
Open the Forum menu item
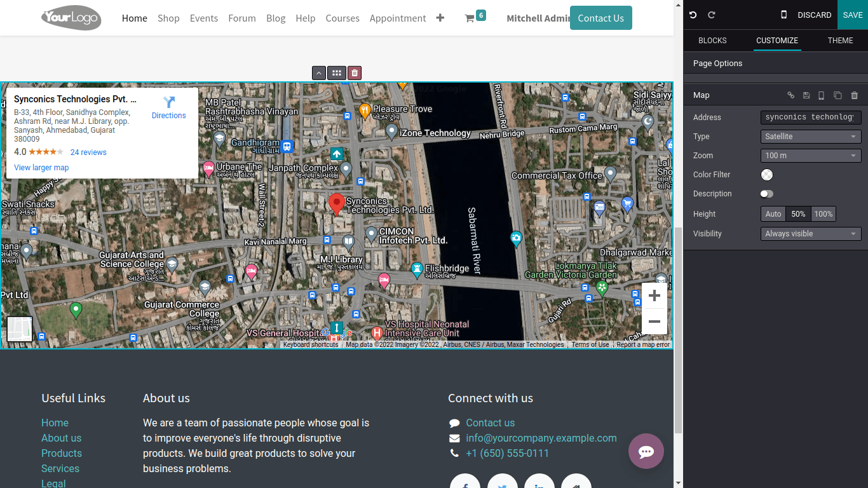pyautogui.click(x=242, y=18)
